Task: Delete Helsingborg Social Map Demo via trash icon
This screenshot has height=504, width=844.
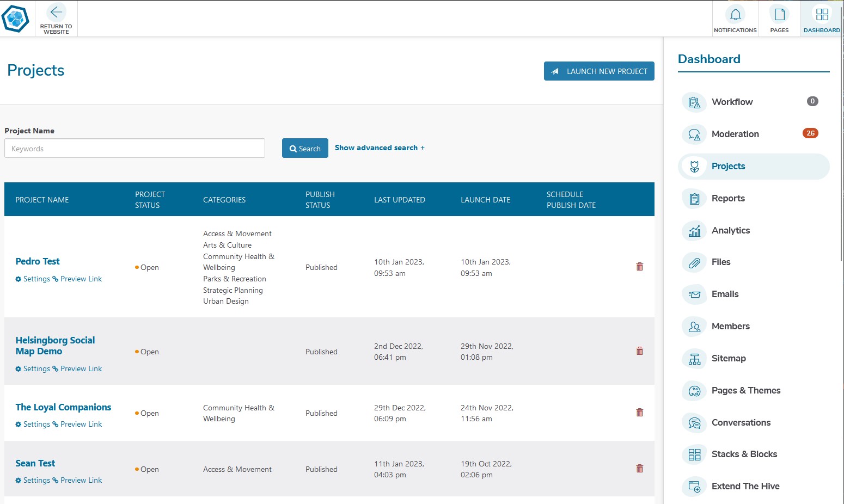Action: click(x=640, y=351)
